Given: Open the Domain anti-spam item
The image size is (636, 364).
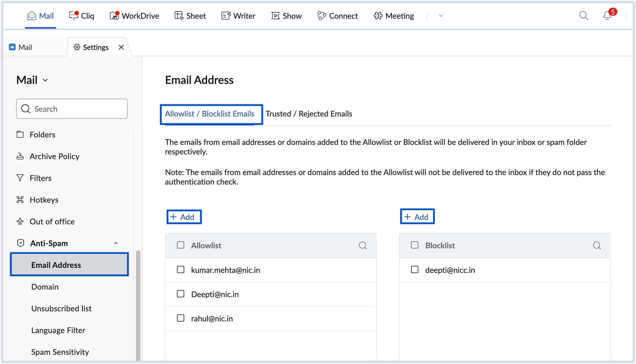Looking at the screenshot, I should click(x=45, y=287).
